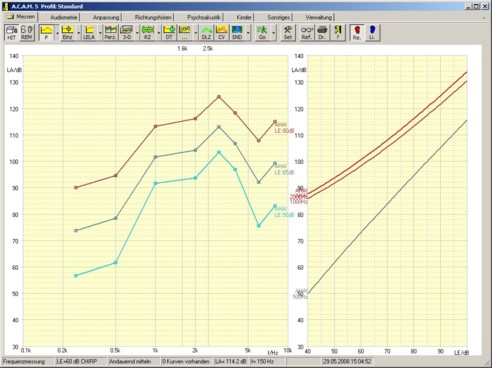Select the REM measurement mode button
Screen dimensions: 492x368
pyautogui.click(x=27, y=33)
